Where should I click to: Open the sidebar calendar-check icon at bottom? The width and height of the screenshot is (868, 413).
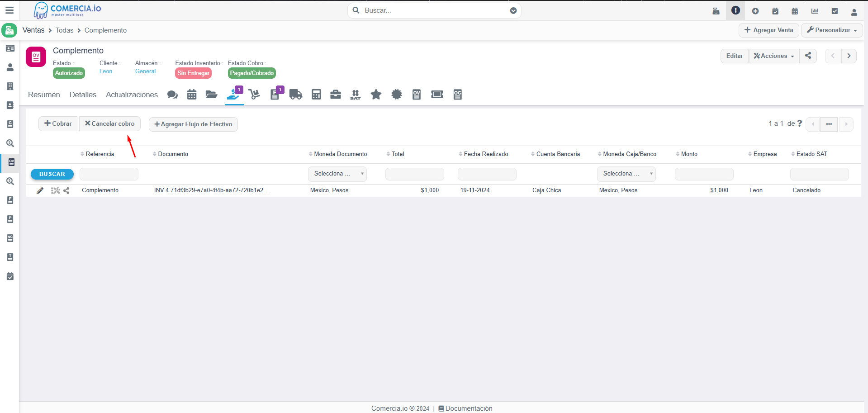point(10,276)
